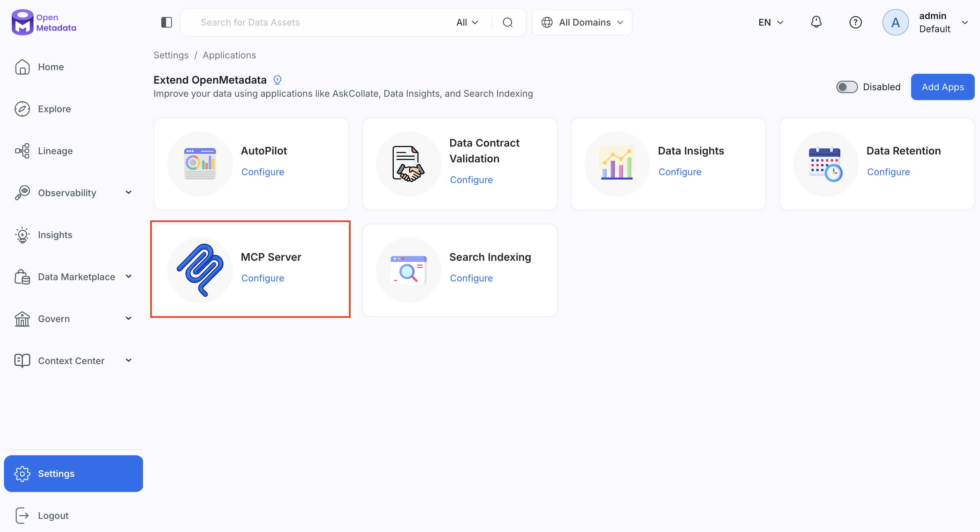Viewport: 980px width, 532px height.
Task: Click the Home house icon
Action: pyautogui.click(x=22, y=67)
